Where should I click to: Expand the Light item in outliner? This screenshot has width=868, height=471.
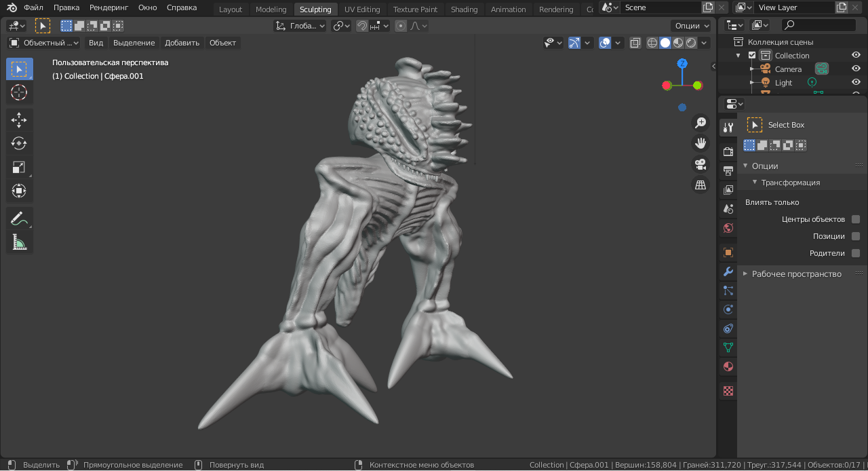click(x=752, y=83)
